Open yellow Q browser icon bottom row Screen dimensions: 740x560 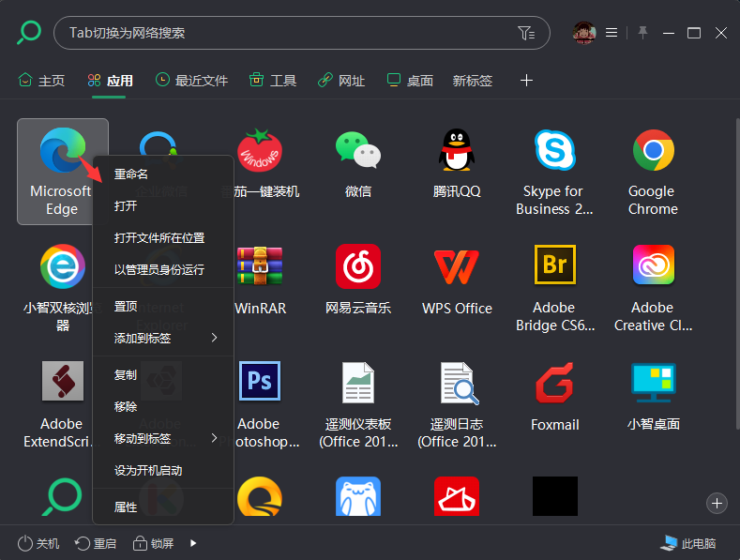260,496
